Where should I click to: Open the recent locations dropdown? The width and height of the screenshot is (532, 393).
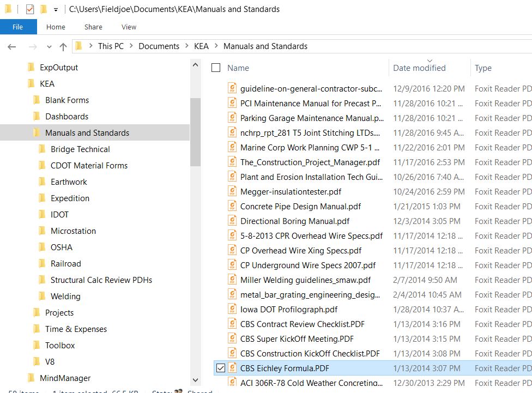[x=49, y=46]
